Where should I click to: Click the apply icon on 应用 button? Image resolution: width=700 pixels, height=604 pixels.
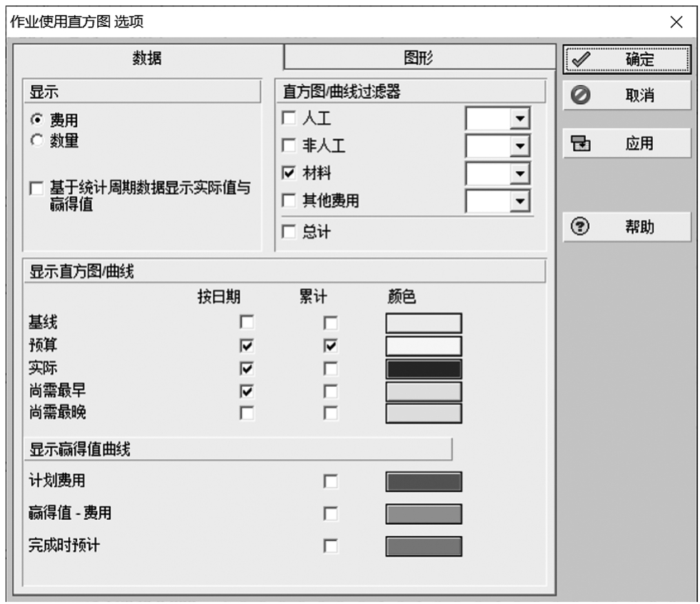pyautogui.click(x=581, y=144)
